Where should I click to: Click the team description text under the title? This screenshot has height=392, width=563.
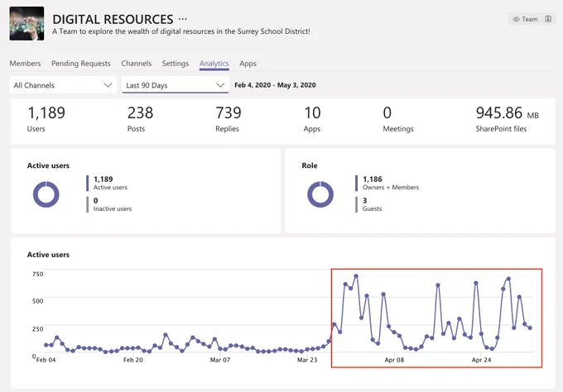pos(181,31)
